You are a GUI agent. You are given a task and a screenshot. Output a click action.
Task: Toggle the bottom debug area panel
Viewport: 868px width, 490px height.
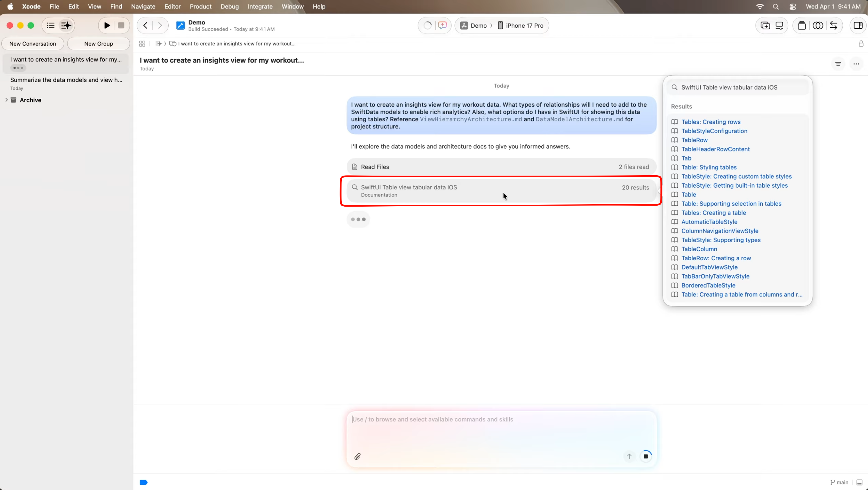click(860, 482)
